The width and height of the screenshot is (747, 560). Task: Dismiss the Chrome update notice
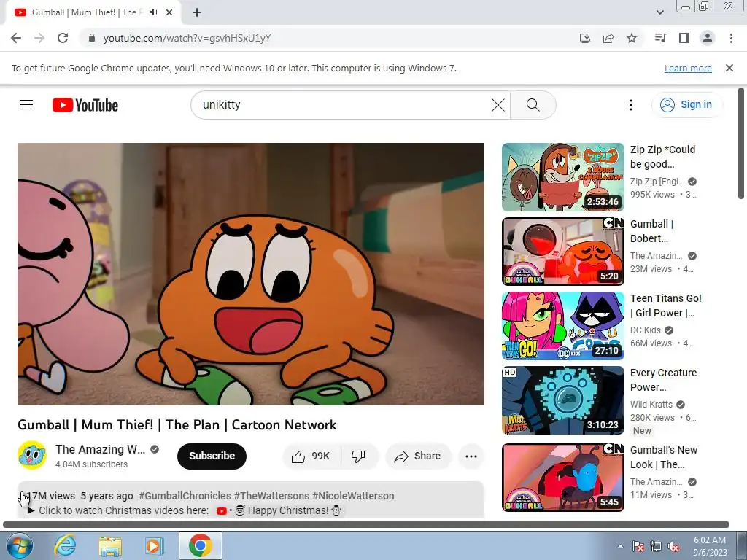pos(729,68)
